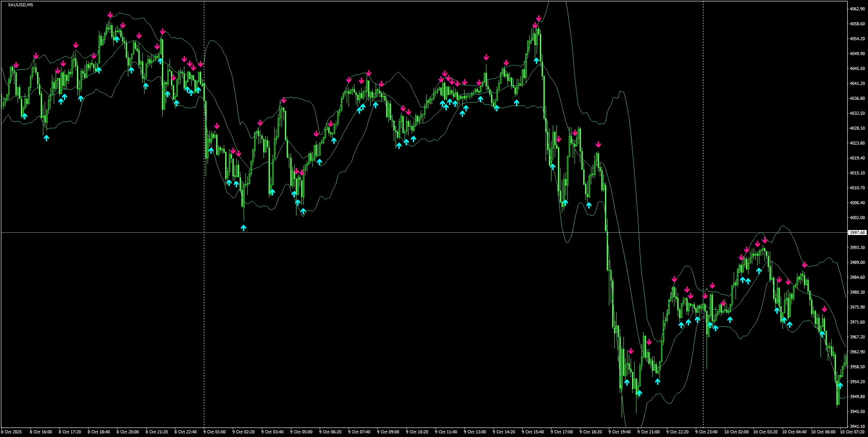868x437 pixels.
Task: Click the price label 4028.10
Action: coord(857,128)
